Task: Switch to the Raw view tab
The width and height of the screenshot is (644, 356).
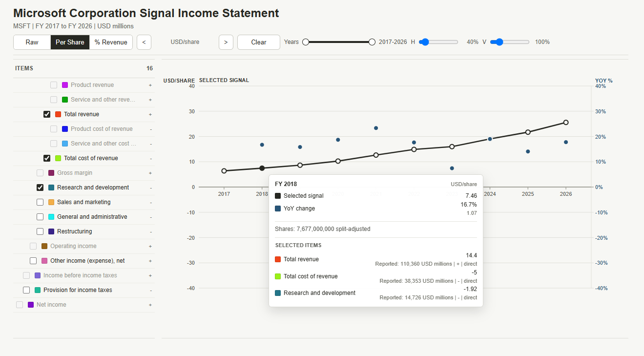Action: pos(32,42)
